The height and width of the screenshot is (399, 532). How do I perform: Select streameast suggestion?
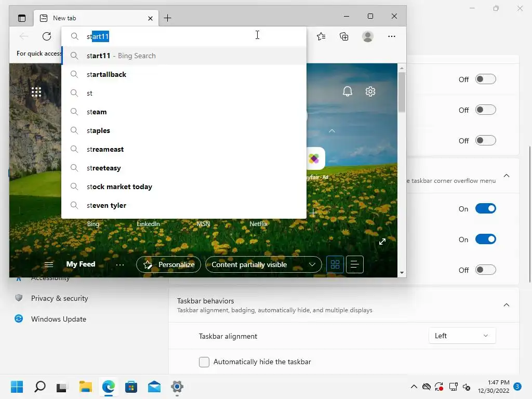coord(184,149)
